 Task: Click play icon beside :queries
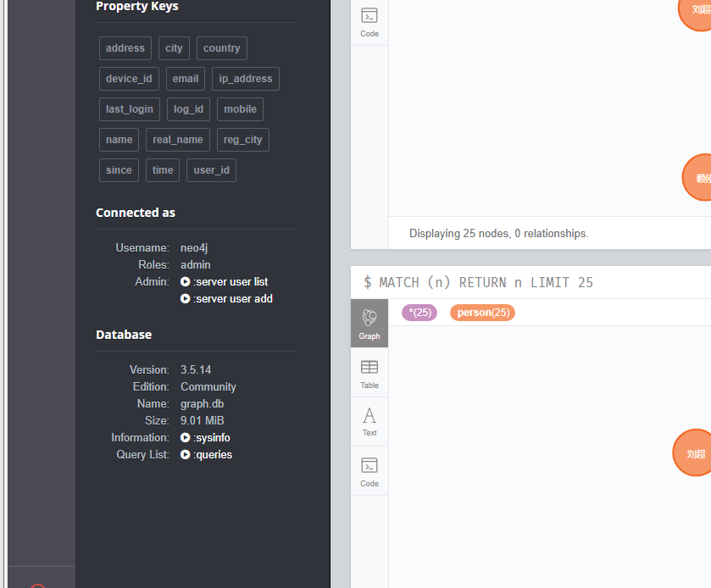click(x=185, y=454)
